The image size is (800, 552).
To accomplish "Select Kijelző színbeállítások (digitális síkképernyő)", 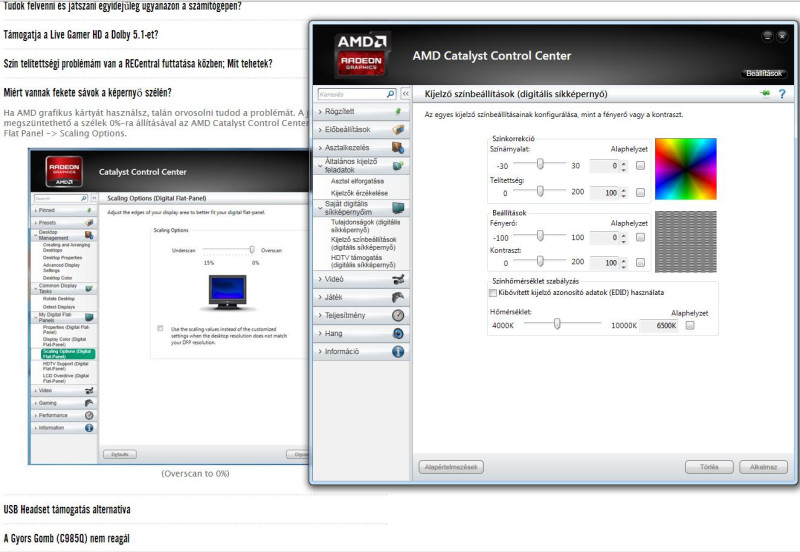I will [x=363, y=243].
